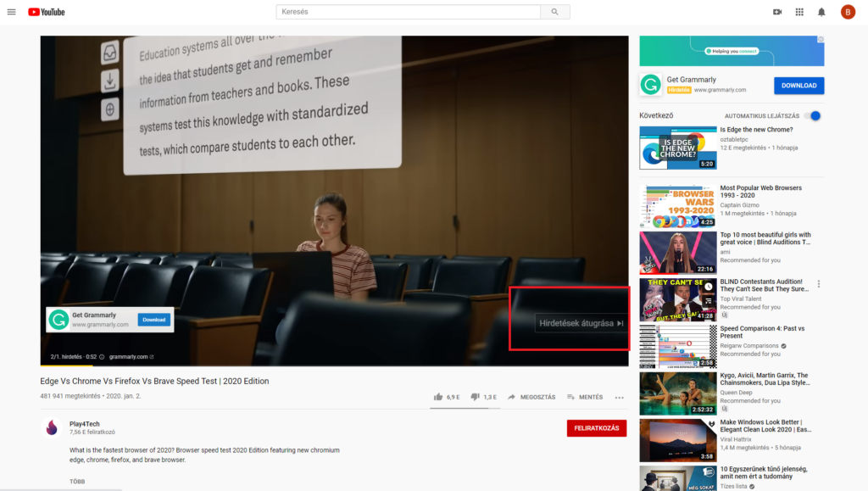The width and height of the screenshot is (868, 491).
Task: Check notifications via the bell icon
Action: 821,12
